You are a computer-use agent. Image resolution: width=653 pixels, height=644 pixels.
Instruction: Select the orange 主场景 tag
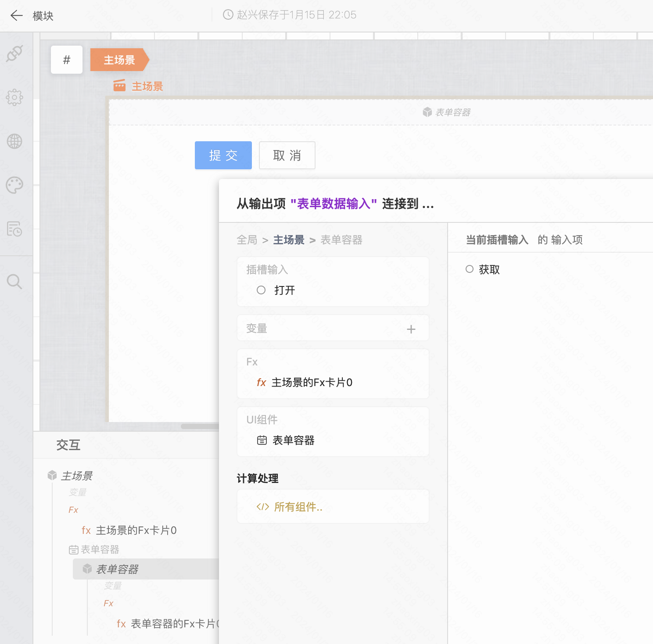pyautogui.click(x=119, y=60)
